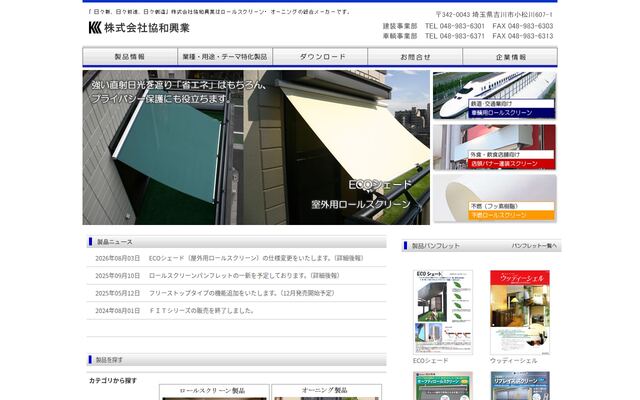Click the ウッディーシェル pamphlet caption
The image size is (640, 400).
click(513, 361)
